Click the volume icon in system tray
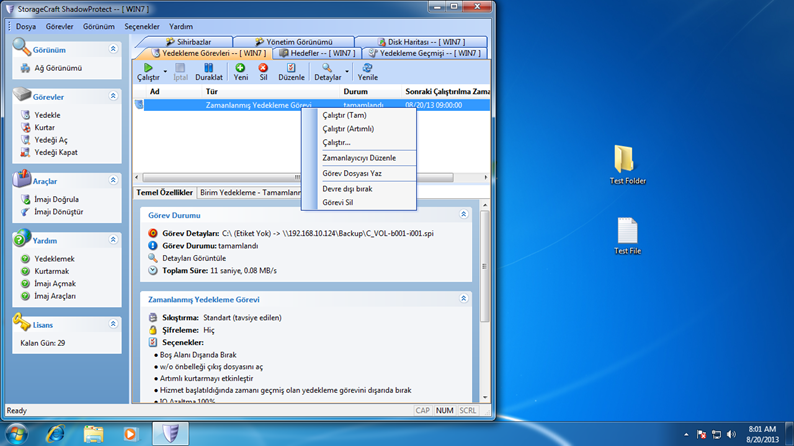 (x=731, y=434)
